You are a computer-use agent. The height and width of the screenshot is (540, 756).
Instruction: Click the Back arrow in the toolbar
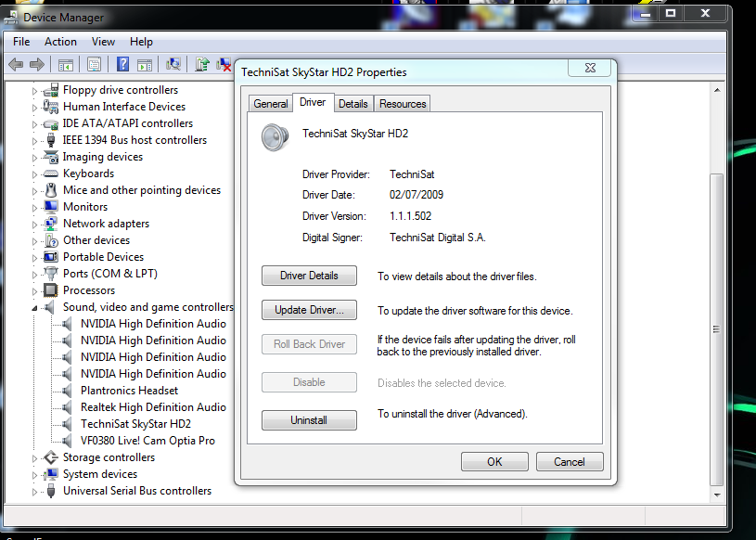point(16,64)
